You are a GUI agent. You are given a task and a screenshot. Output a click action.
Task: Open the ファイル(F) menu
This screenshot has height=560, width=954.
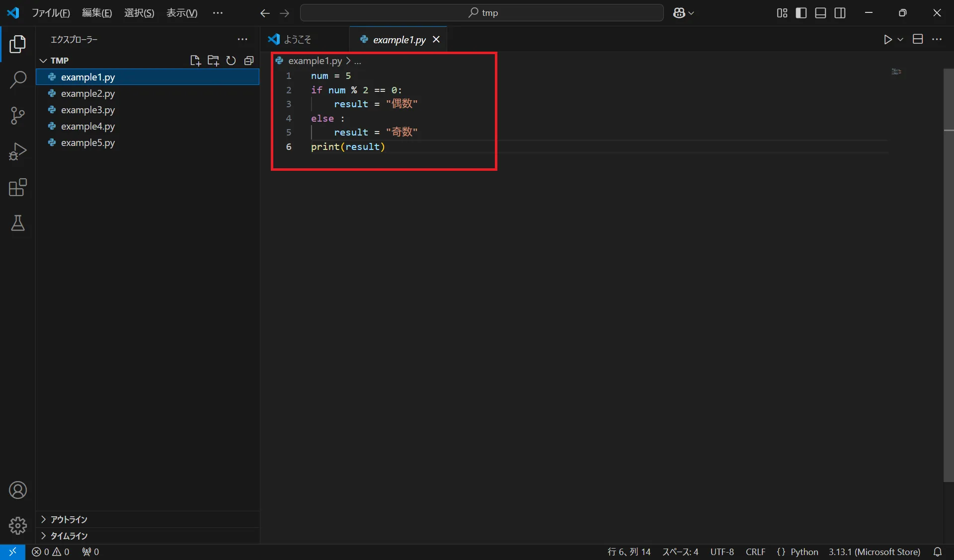[x=51, y=13]
